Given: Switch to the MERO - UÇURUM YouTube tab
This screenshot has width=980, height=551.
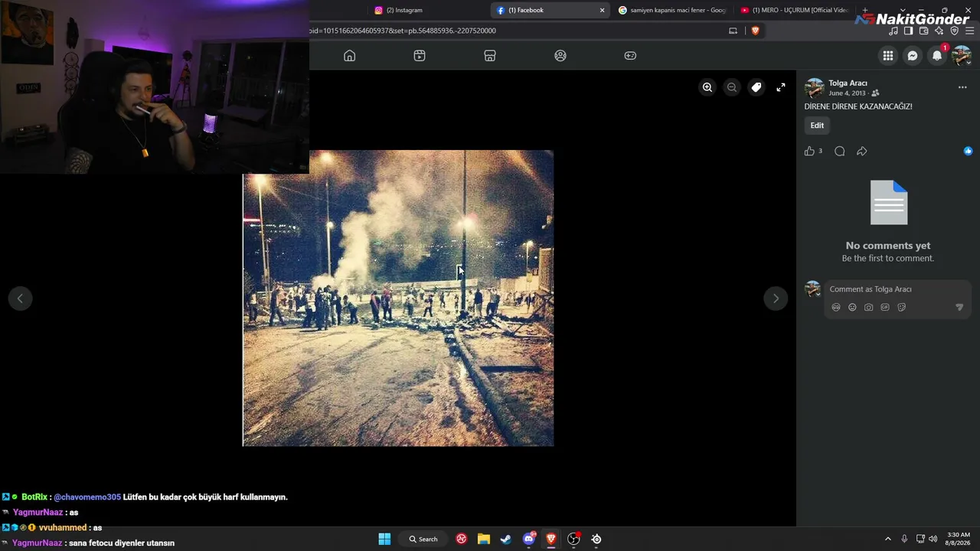Looking at the screenshot, I should 795,10.
